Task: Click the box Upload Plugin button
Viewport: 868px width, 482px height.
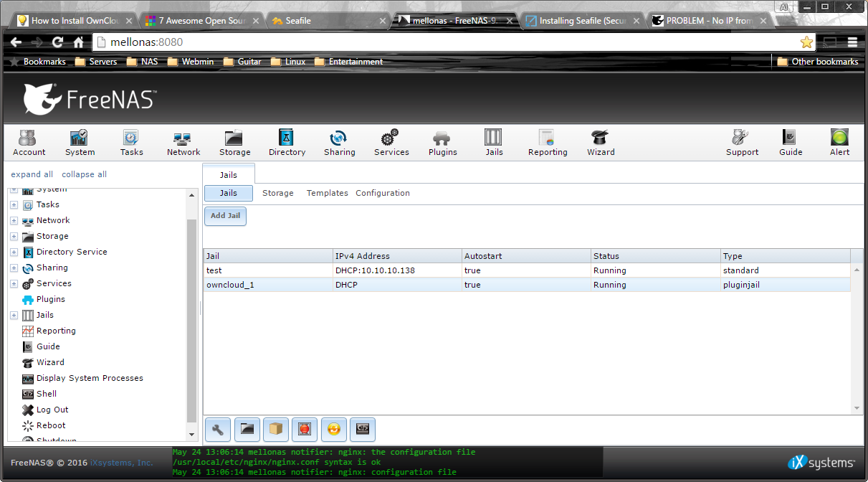Action: click(276, 430)
